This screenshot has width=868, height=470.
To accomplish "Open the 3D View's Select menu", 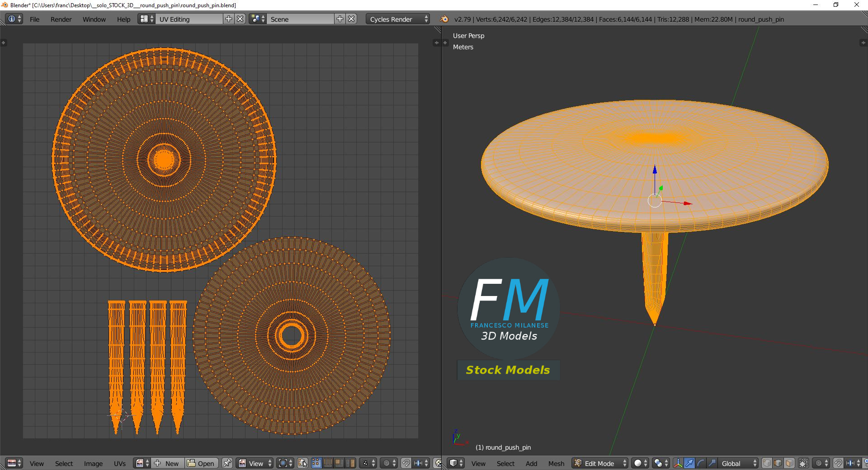I will coord(505,464).
